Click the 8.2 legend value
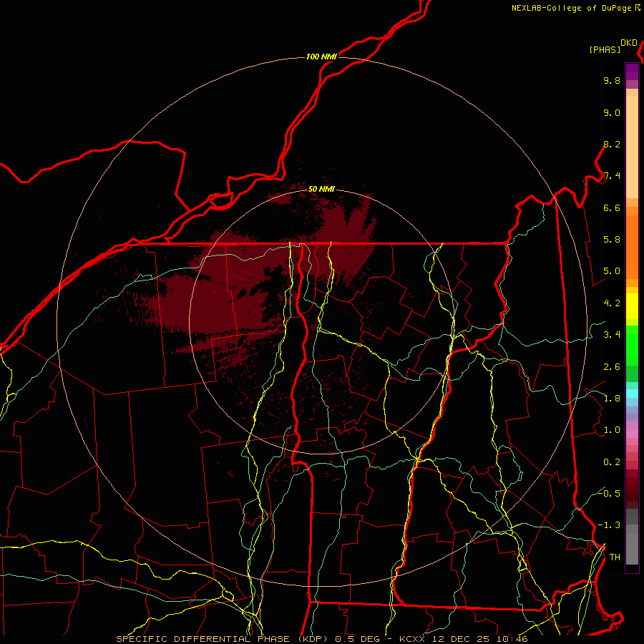The height and width of the screenshot is (644, 644). tap(612, 144)
